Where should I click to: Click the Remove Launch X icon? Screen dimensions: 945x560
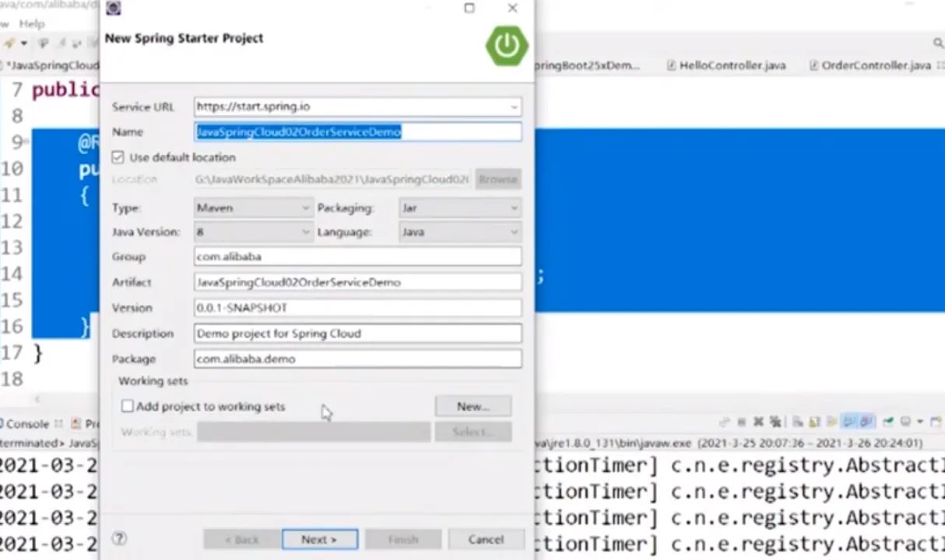(758, 422)
